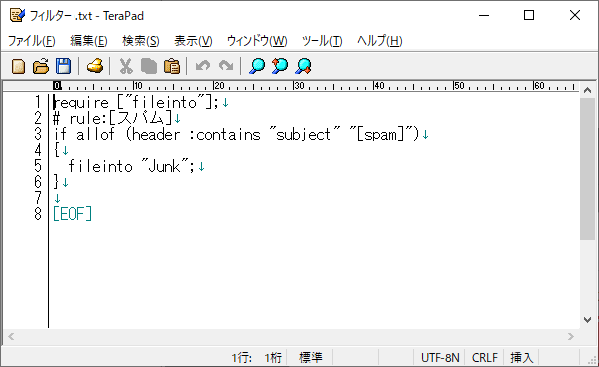Click the Find next magnifier icon
599x367 pixels.
[x=304, y=66]
